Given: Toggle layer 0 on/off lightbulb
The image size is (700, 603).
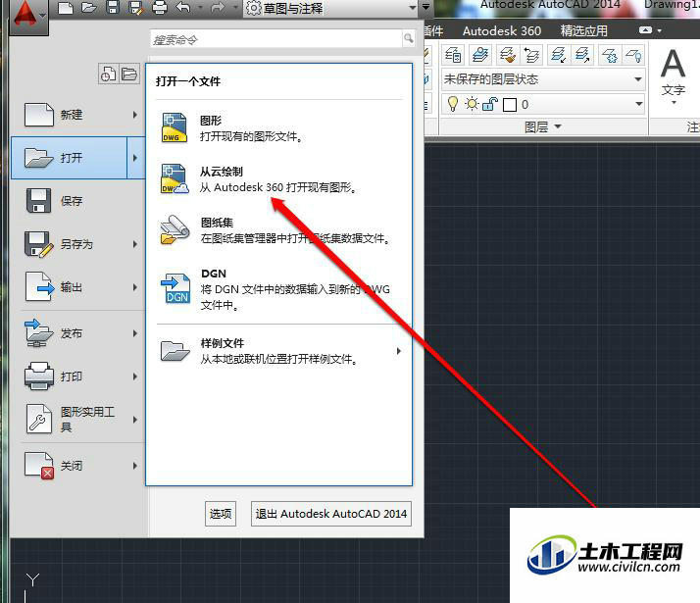Looking at the screenshot, I should pos(453,104).
